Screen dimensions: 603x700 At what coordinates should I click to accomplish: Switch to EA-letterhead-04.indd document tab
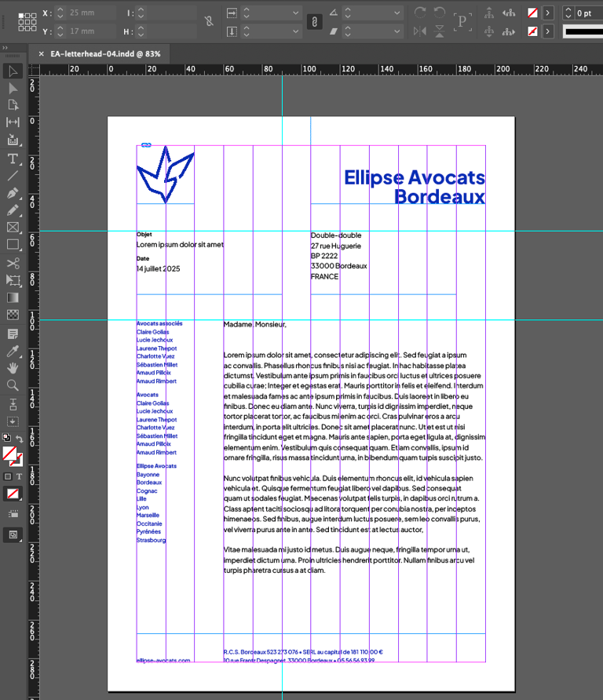click(x=105, y=54)
